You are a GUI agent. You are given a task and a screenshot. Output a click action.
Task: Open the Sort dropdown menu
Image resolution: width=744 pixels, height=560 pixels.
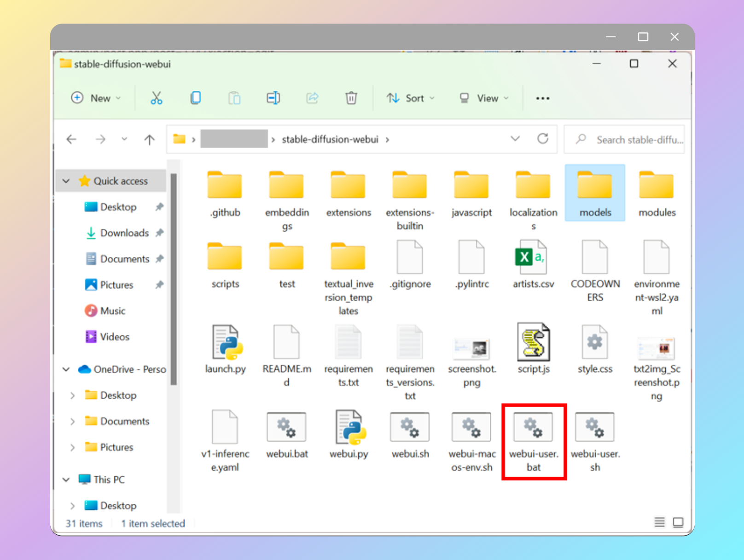410,98
